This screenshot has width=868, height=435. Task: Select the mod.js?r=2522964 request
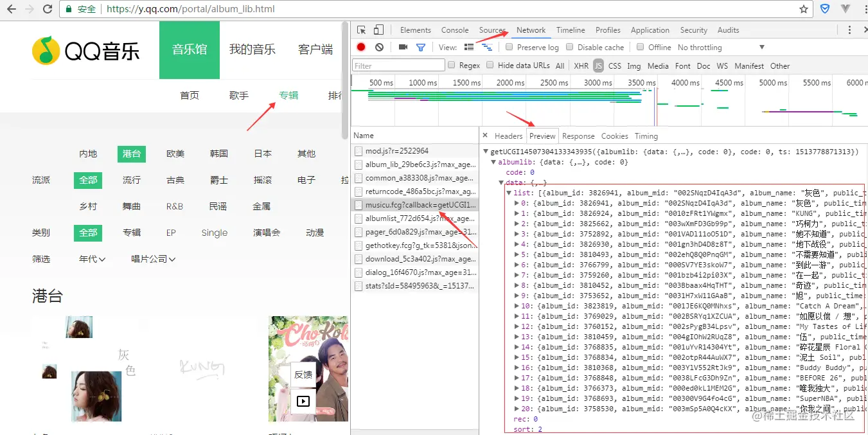[x=415, y=151]
